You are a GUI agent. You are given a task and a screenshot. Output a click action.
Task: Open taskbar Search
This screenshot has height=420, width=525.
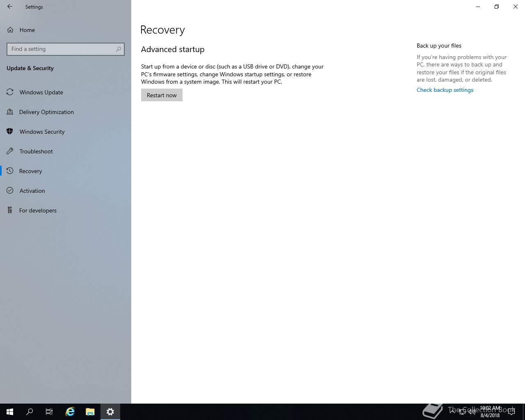[30, 412]
